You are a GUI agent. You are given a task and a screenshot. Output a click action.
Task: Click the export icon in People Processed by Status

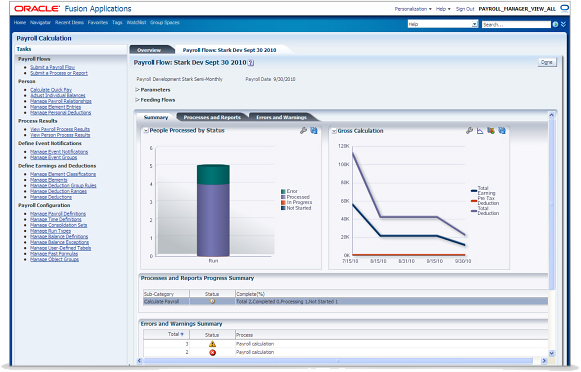pyautogui.click(x=314, y=130)
